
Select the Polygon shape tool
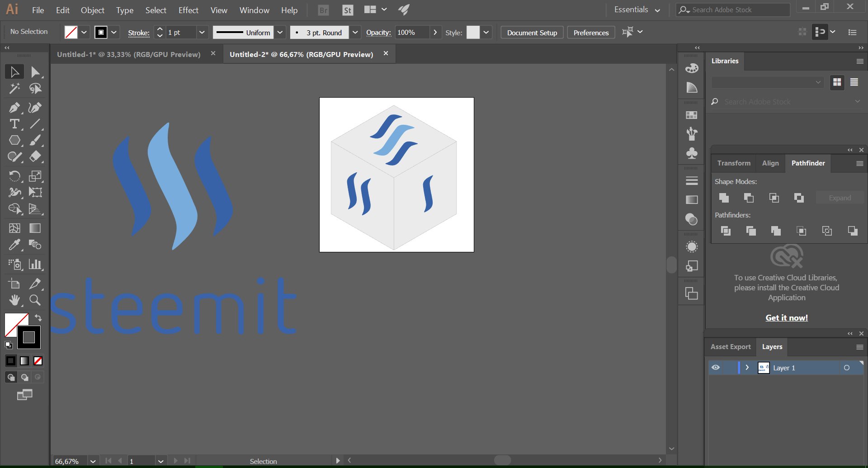coord(14,140)
